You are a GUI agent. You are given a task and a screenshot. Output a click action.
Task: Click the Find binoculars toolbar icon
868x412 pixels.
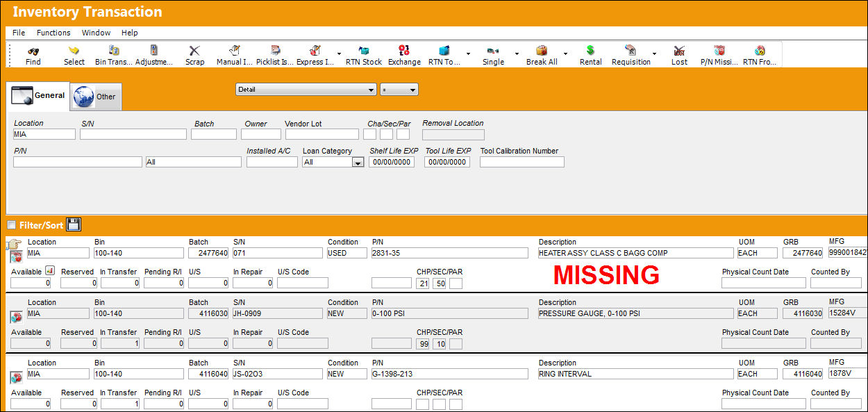click(33, 51)
